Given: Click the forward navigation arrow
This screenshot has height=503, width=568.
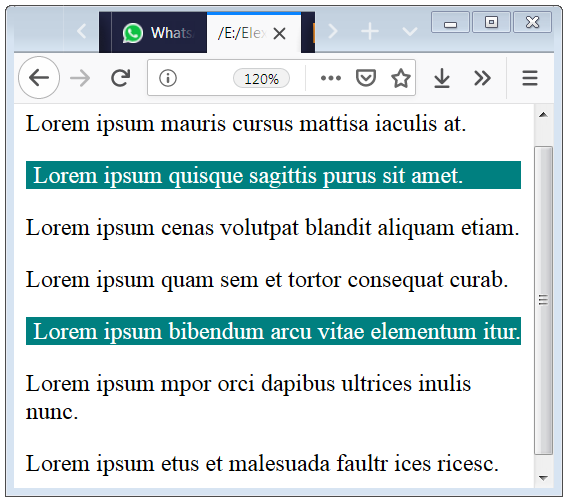Looking at the screenshot, I should pos(80,78).
